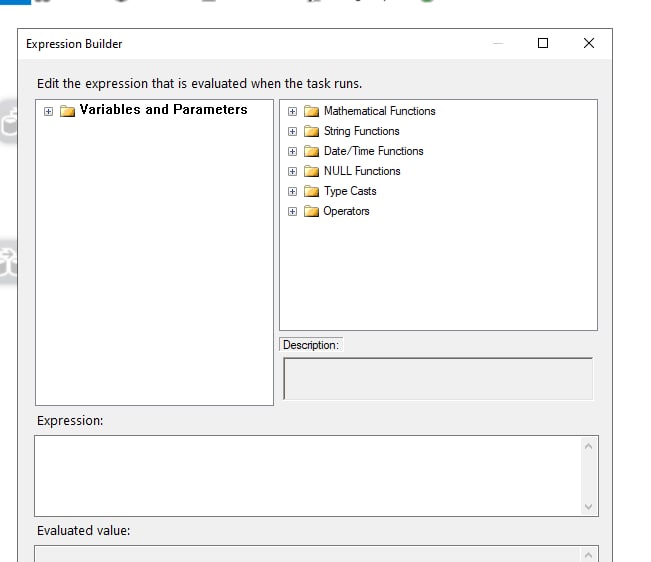Select NULL Functions label
This screenshot has height=562, width=651.
tap(362, 171)
